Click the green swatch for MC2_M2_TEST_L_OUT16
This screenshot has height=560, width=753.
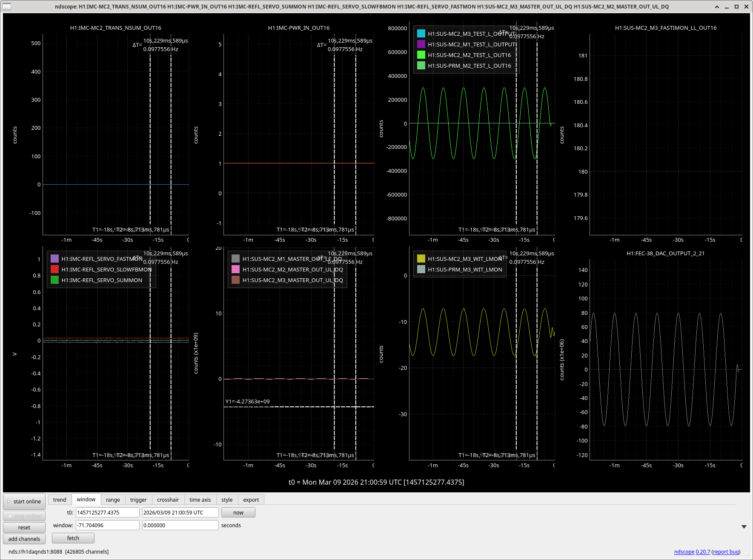[x=421, y=55]
